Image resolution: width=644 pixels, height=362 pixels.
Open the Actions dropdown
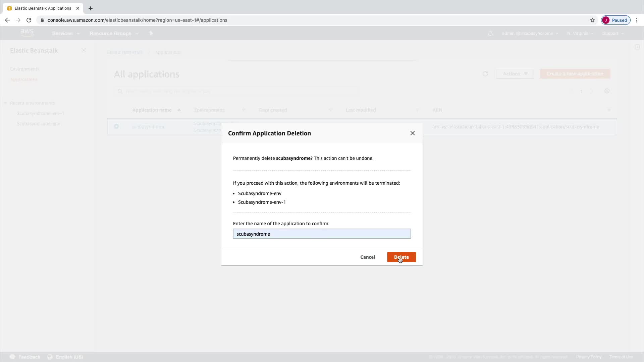pyautogui.click(x=515, y=74)
